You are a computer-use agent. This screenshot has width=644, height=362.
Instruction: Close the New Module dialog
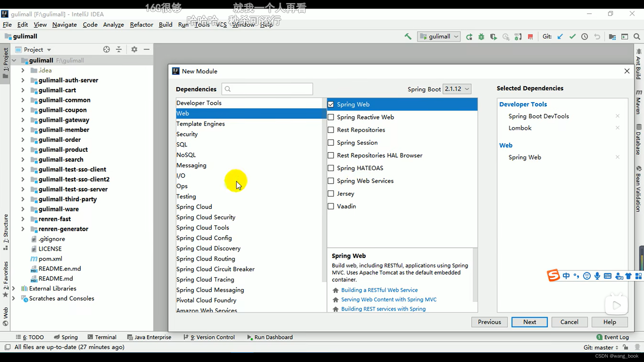(x=627, y=71)
